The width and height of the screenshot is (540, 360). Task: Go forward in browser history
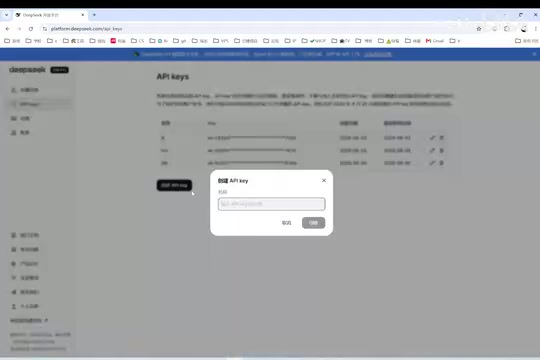[x=19, y=29]
